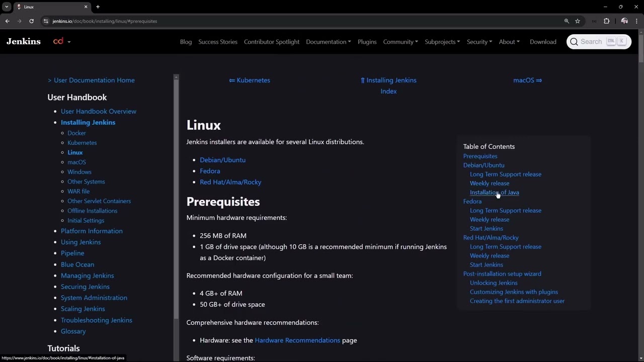Open the browser extensions puzzle icon

[606, 21]
